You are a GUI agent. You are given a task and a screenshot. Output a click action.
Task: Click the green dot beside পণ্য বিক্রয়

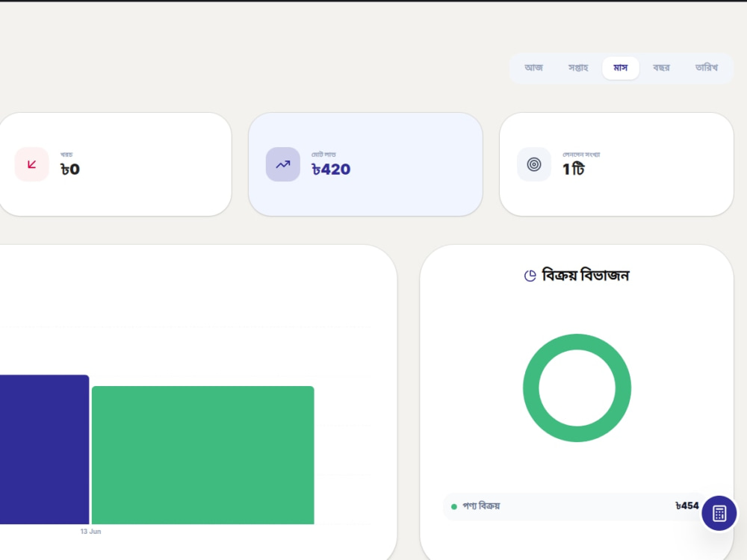pyautogui.click(x=454, y=507)
